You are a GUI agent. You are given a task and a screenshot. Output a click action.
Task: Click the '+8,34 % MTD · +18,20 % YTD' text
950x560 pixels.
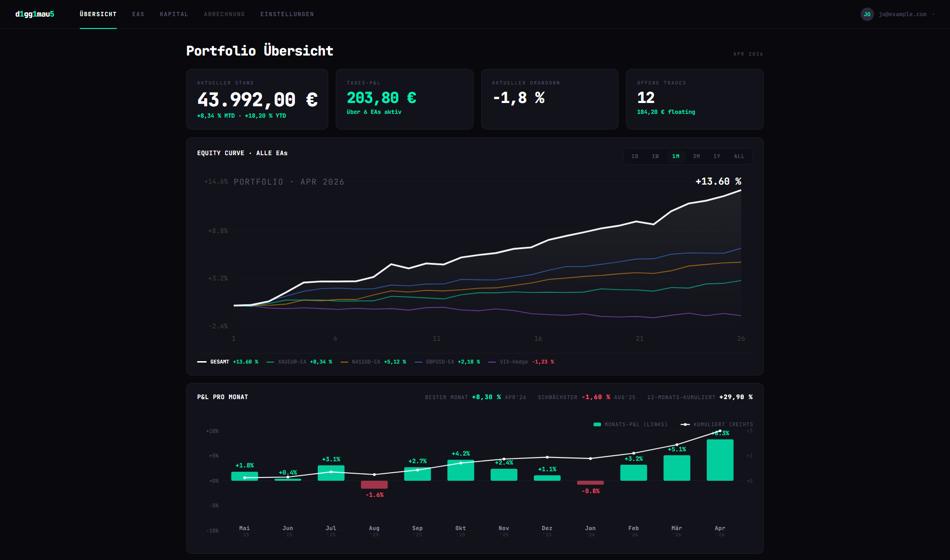(241, 116)
